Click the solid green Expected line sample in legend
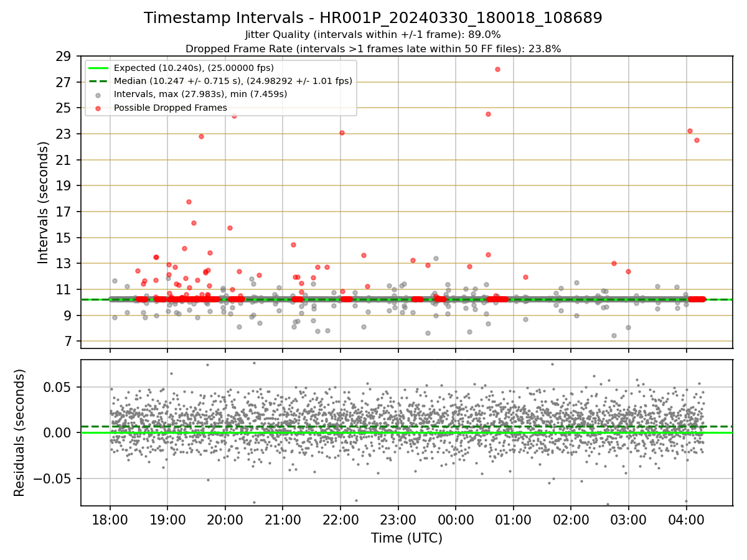 (98, 68)
